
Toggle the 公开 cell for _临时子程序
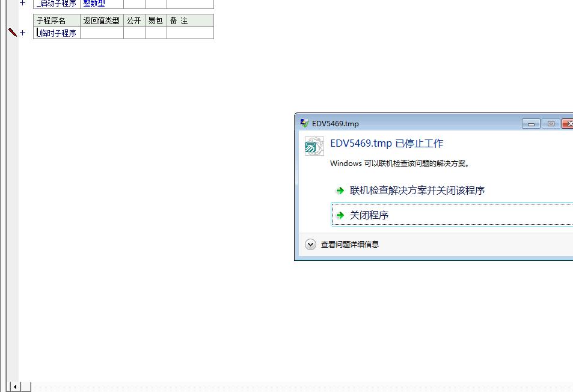click(x=134, y=33)
